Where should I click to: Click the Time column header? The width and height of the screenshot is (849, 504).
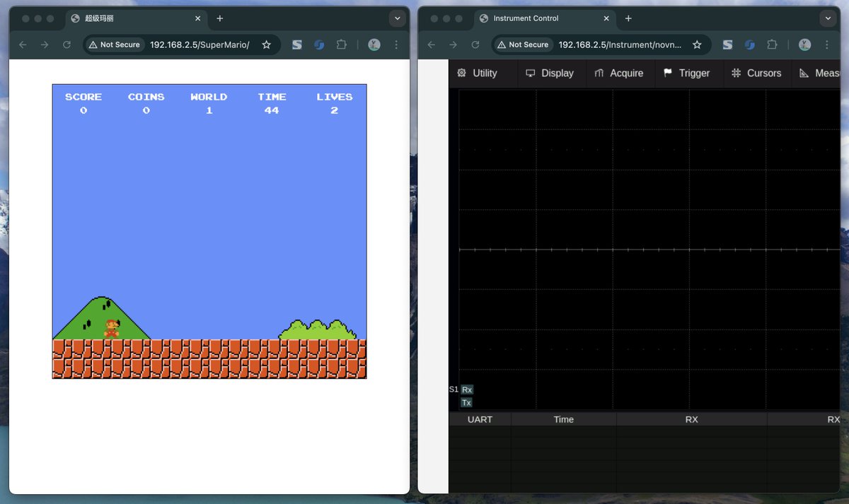[564, 419]
